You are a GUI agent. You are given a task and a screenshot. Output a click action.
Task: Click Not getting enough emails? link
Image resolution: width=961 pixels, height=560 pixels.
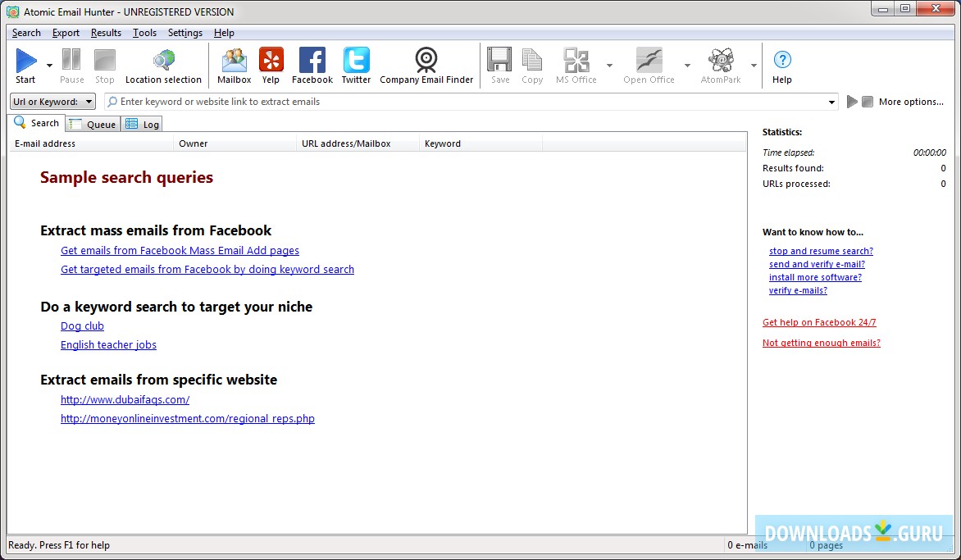(x=822, y=343)
